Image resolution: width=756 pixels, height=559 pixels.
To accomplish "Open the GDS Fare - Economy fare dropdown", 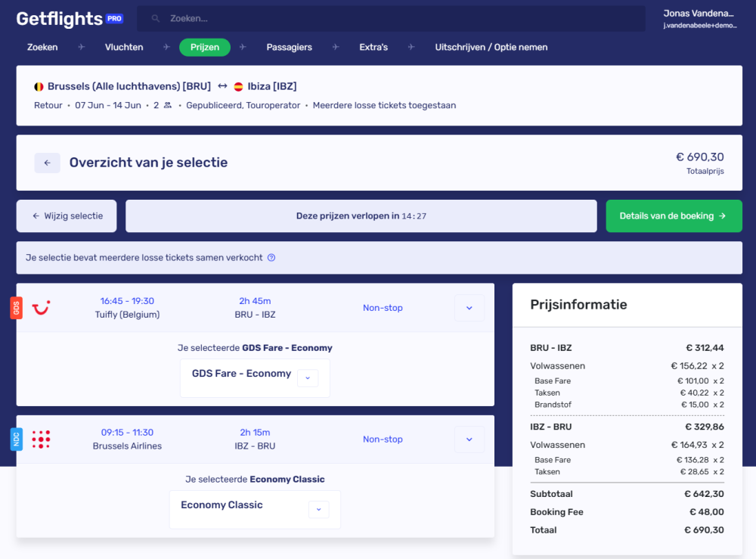I will coord(307,377).
